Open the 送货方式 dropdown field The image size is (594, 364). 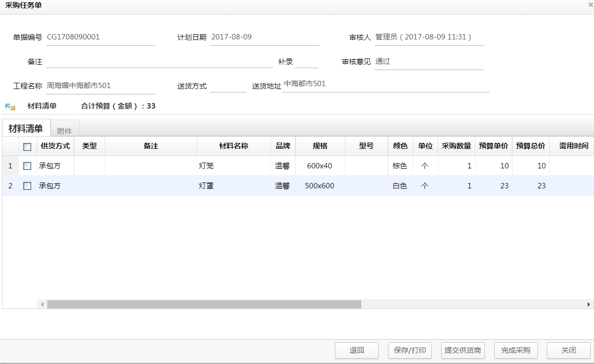pos(228,86)
